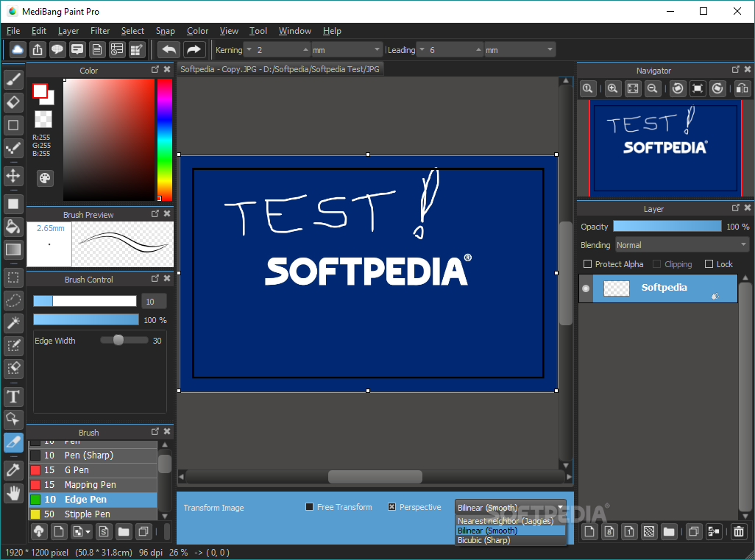Select the Eyedropper tool

click(x=13, y=470)
